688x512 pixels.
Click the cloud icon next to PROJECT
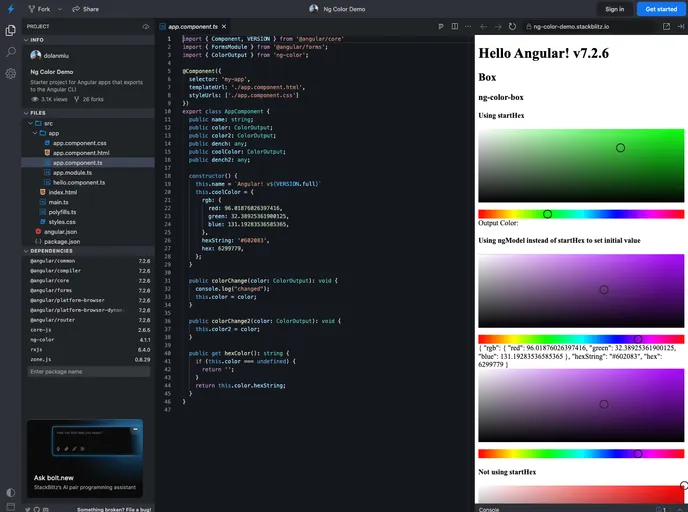[146, 27]
